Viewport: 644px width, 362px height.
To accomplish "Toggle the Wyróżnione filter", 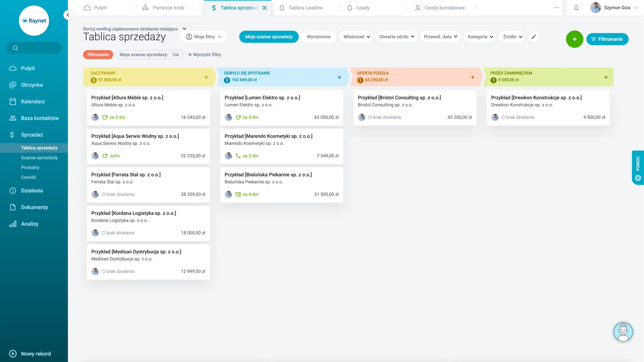I will point(319,37).
